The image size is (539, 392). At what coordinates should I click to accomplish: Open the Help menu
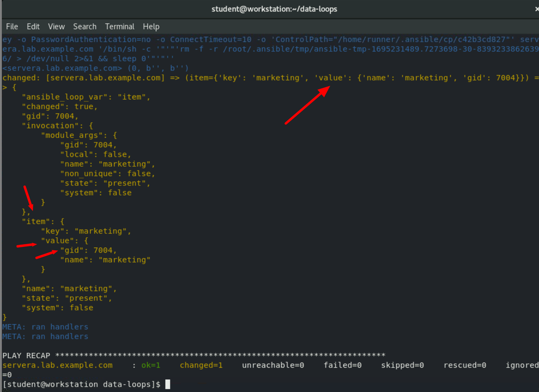[x=151, y=26]
